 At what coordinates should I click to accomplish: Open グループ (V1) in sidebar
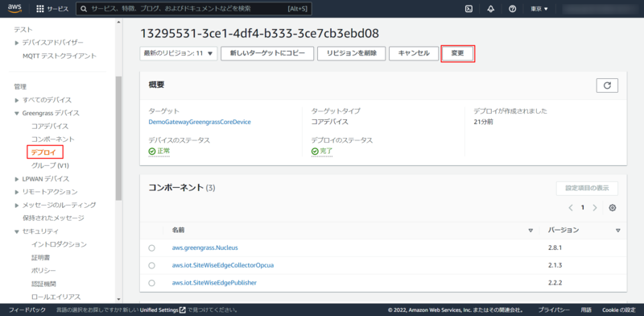50,165
